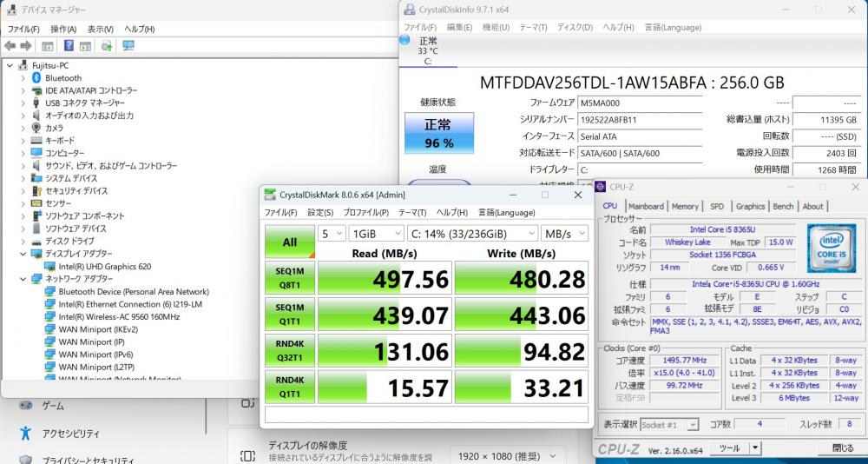Click the Intel Core i5 logo in CPU-Z
The width and height of the screenshot is (868, 464).
click(x=830, y=248)
